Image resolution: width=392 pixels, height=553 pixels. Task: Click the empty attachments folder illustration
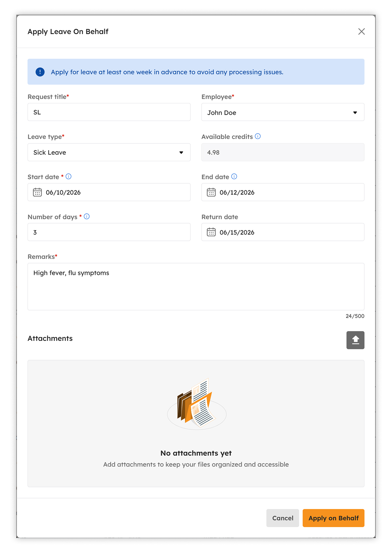pos(197,404)
